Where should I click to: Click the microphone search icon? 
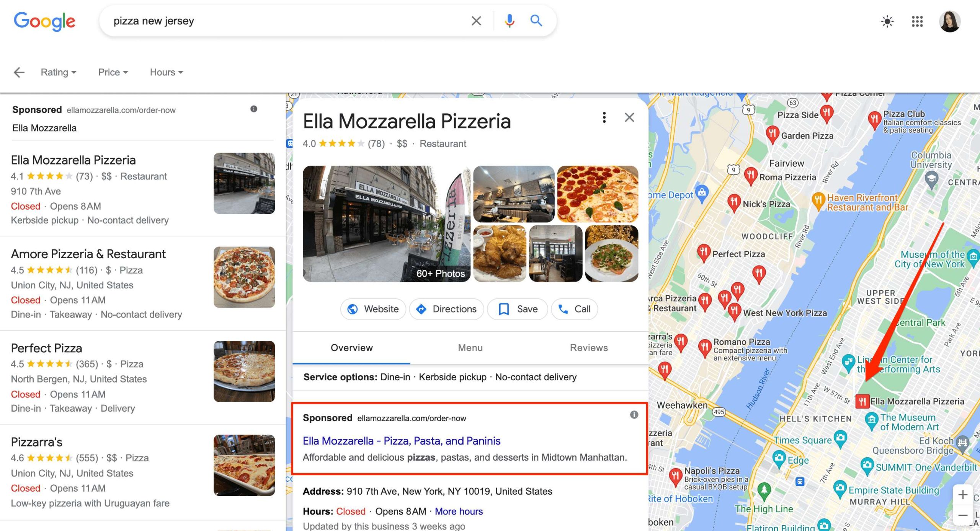509,20
